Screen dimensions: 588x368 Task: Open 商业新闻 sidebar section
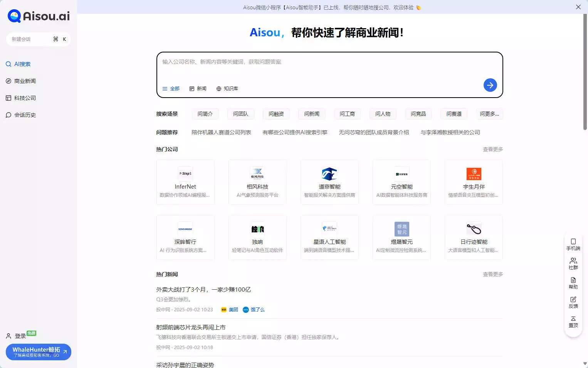(x=25, y=81)
